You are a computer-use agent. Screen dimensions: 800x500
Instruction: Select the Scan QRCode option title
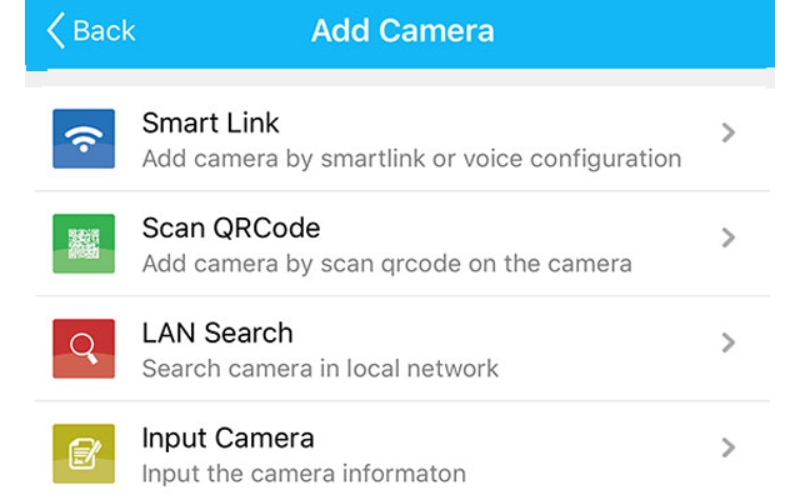tap(231, 228)
